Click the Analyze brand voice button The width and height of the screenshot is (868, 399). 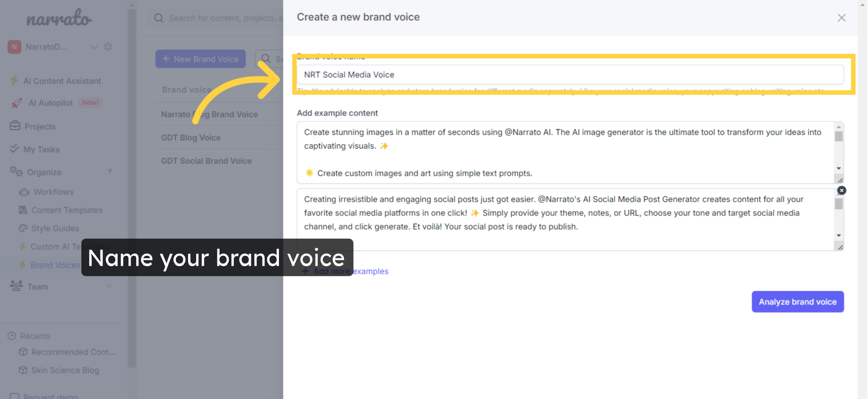pyautogui.click(x=797, y=302)
